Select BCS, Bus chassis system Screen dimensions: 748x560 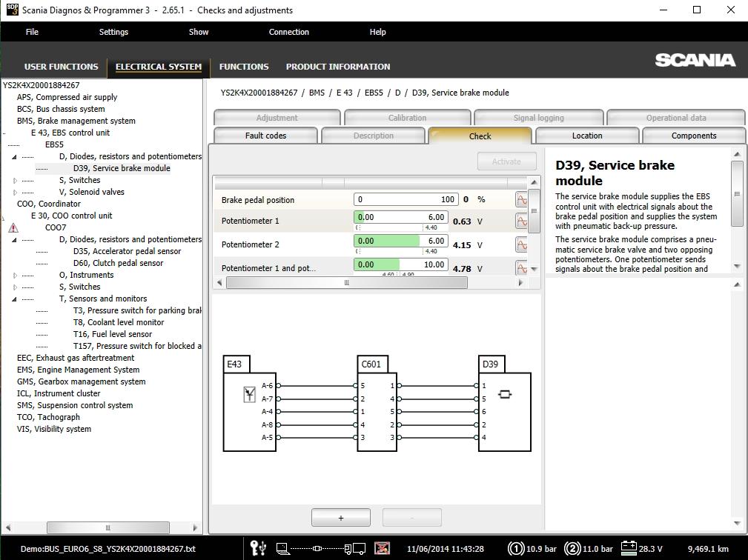[x=61, y=109]
